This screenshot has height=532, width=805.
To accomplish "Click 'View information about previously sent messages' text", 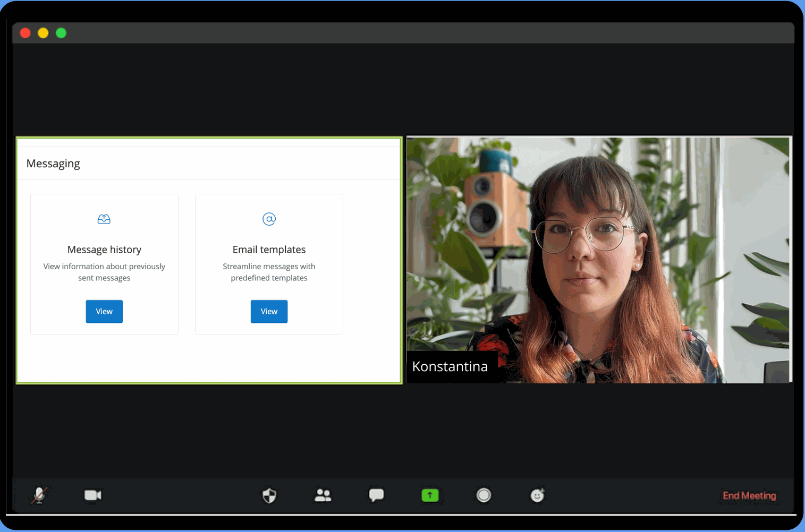I will (104, 272).
